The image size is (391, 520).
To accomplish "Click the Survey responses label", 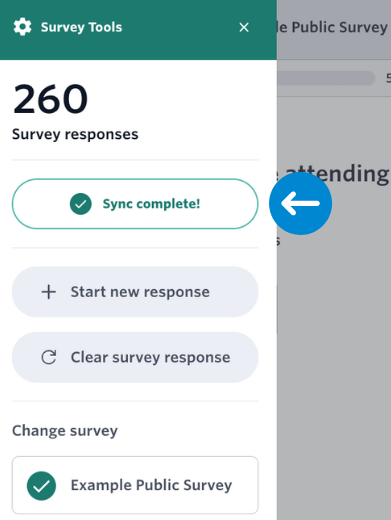I will [75, 134].
